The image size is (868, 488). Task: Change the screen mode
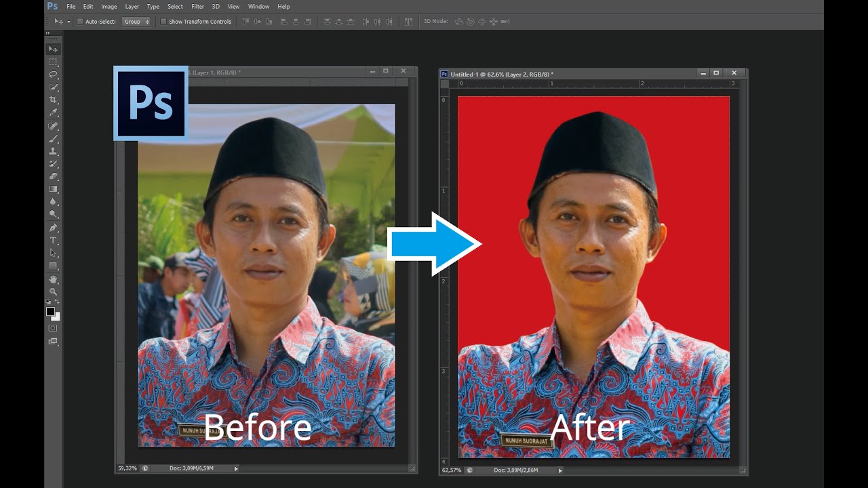click(53, 342)
